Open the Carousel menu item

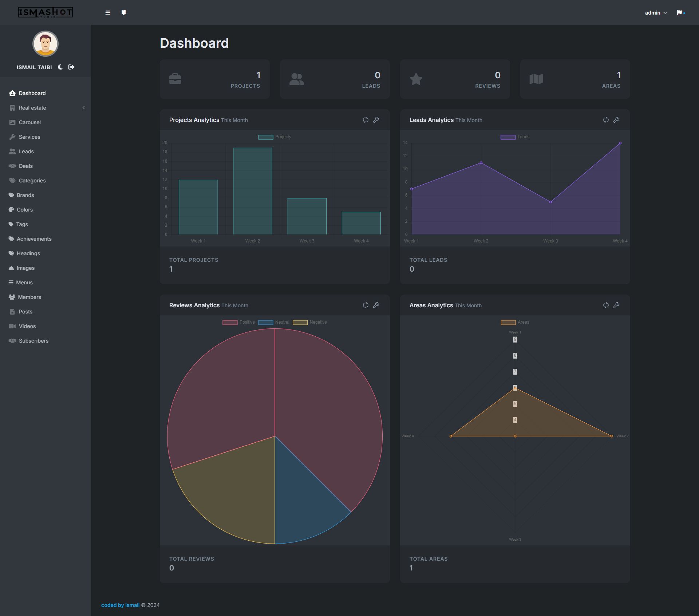pyautogui.click(x=29, y=122)
